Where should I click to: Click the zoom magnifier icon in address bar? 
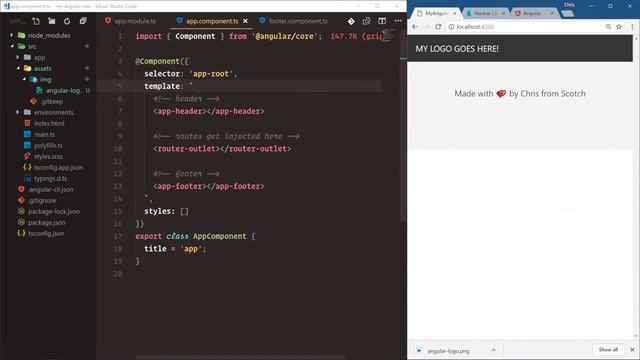(x=608, y=27)
